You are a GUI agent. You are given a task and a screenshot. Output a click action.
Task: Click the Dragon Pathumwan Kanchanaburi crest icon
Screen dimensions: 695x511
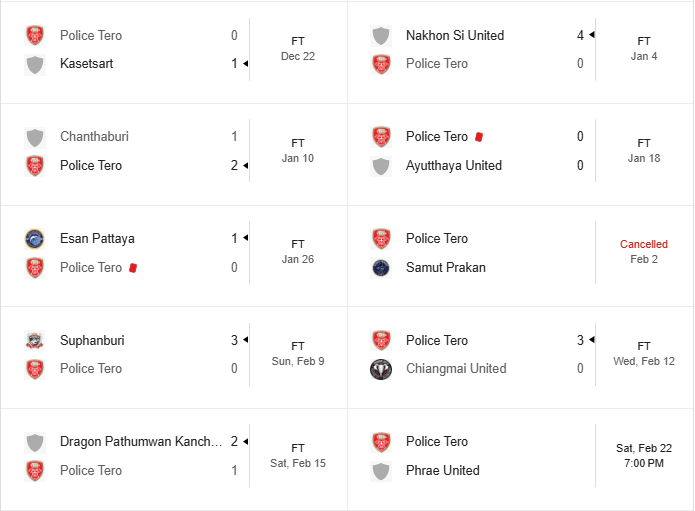(35, 442)
